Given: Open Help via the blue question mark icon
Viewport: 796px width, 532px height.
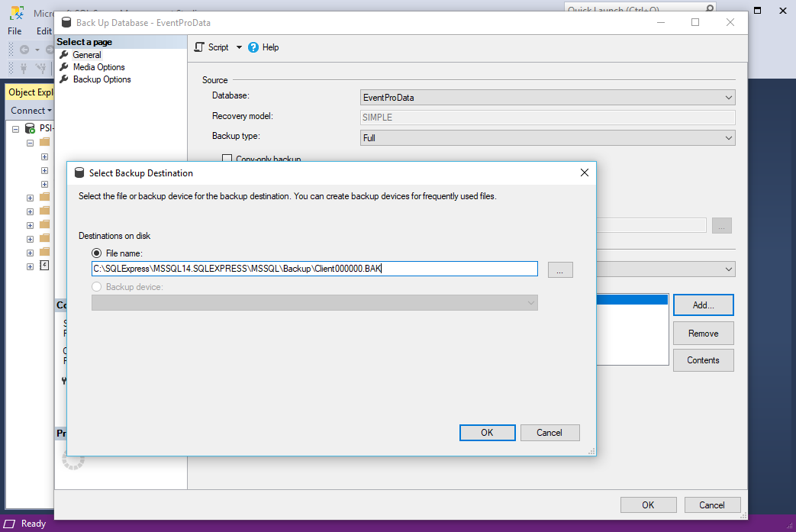Looking at the screenshot, I should 253,47.
